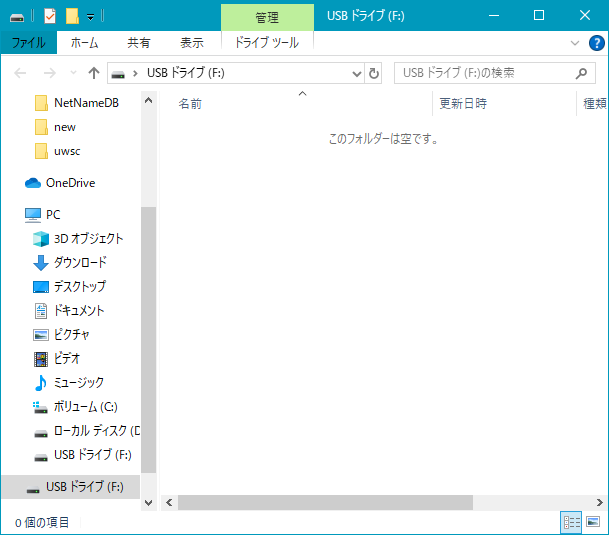Image resolution: width=609 pixels, height=535 pixels.
Task: Open ピクチャ in the sidebar
Action: (x=61, y=335)
